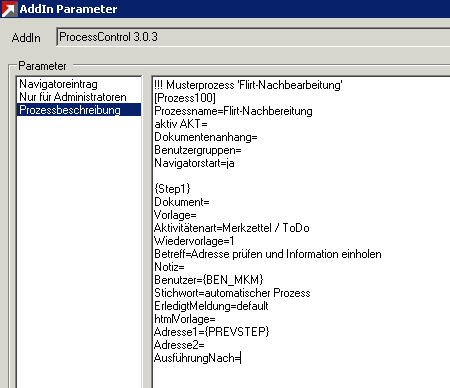Click the Aktivitätenart=Merkzettel / ToDo line

[x=232, y=228]
